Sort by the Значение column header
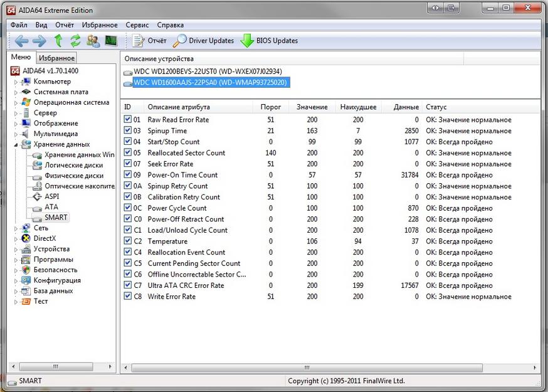The width and height of the screenshot is (548, 392). click(x=312, y=107)
